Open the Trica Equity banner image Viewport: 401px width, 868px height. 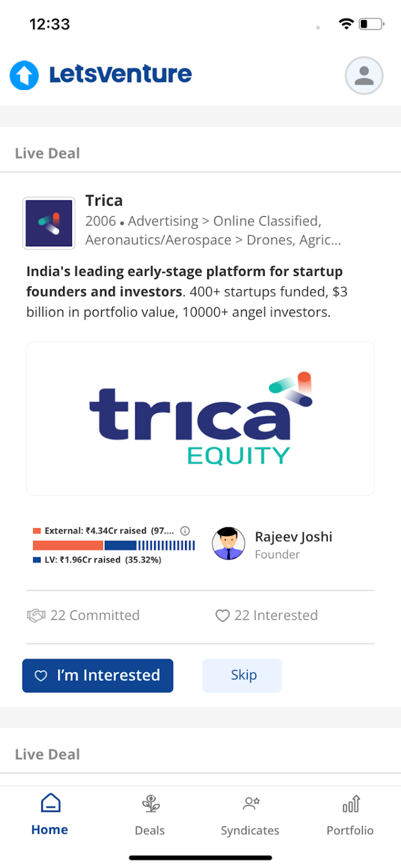[x=200, y=419]
